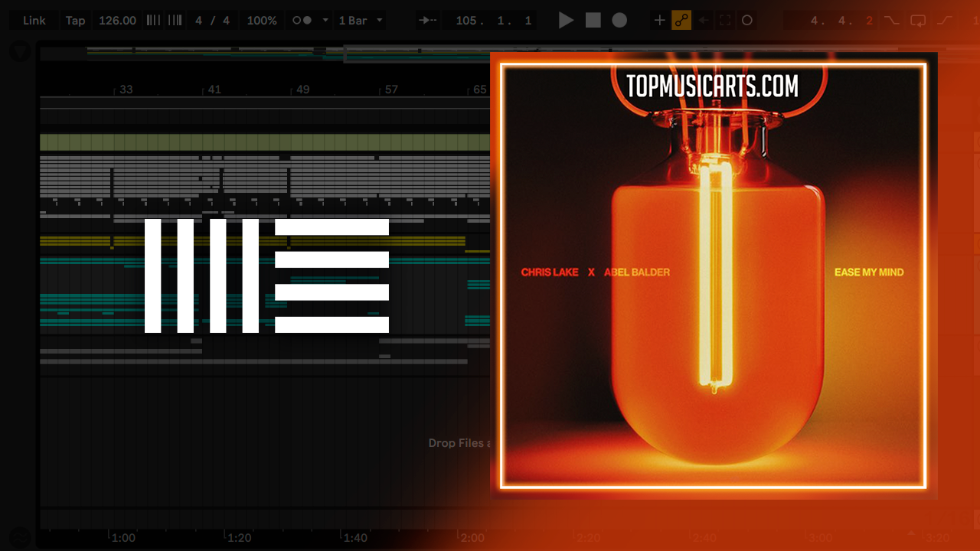Viewport: 980px width, 551px height.
Task: Click the Tap tempo button
Action: click(x=75, y=21)
